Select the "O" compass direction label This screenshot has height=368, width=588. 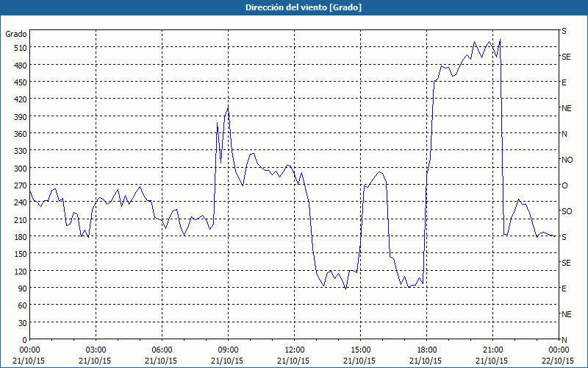pyautogui.click(x=564, y=185)
